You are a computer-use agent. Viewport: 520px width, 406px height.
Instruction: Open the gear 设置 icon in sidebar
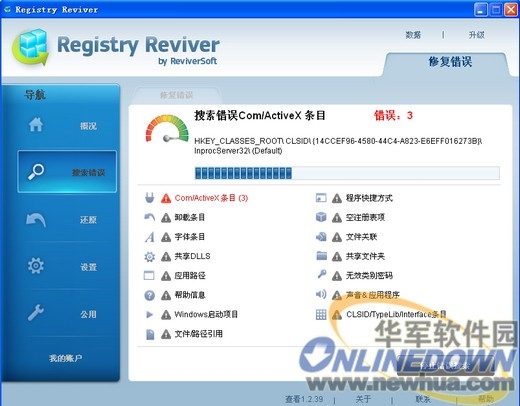coord(36,266)
